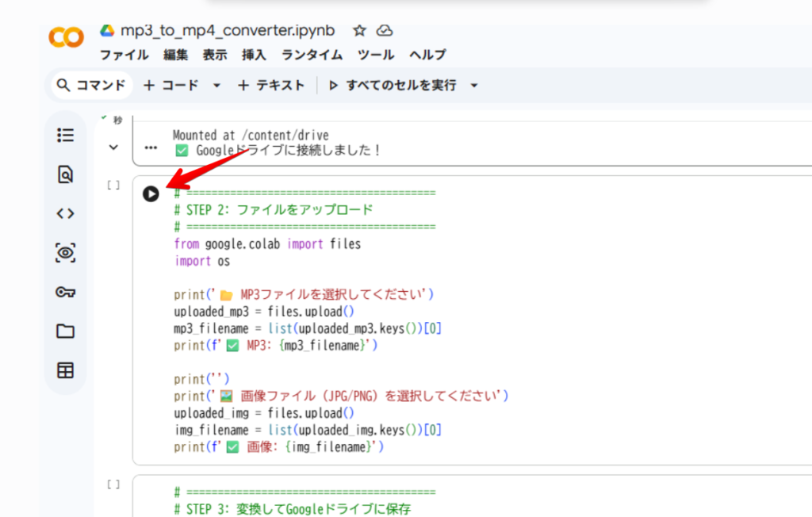Open the data table sidebar icon

click(x=65, y=370)
